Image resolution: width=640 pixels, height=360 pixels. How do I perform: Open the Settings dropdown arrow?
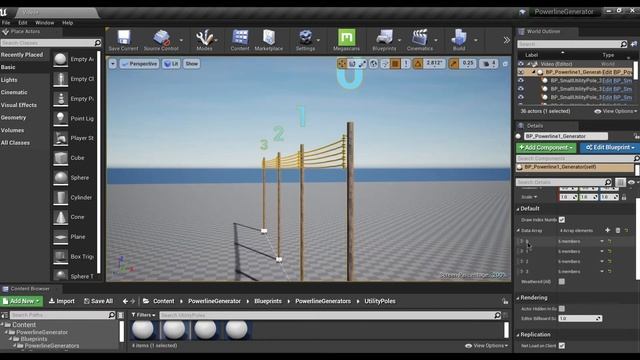[x=318, y=40]
